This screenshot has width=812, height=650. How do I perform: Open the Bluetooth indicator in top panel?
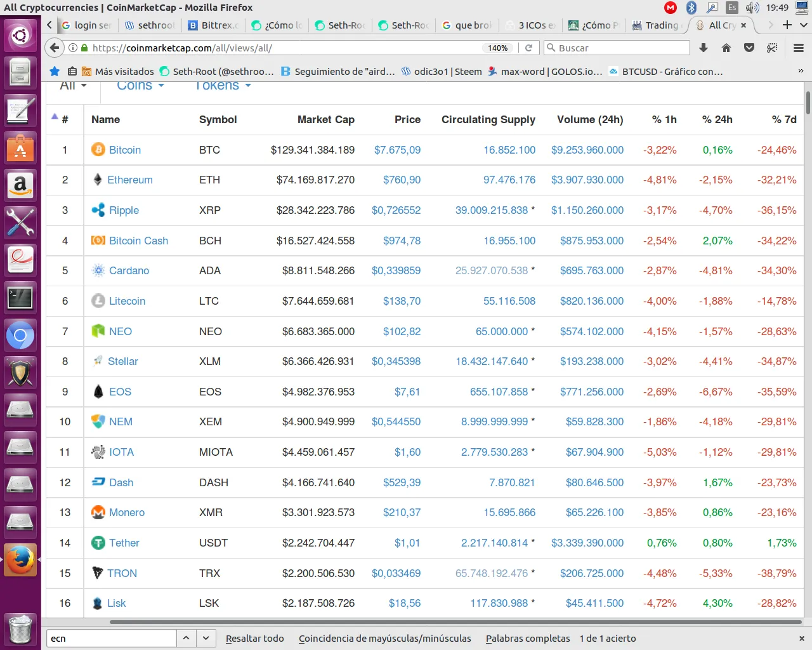(x=691, y=8)
